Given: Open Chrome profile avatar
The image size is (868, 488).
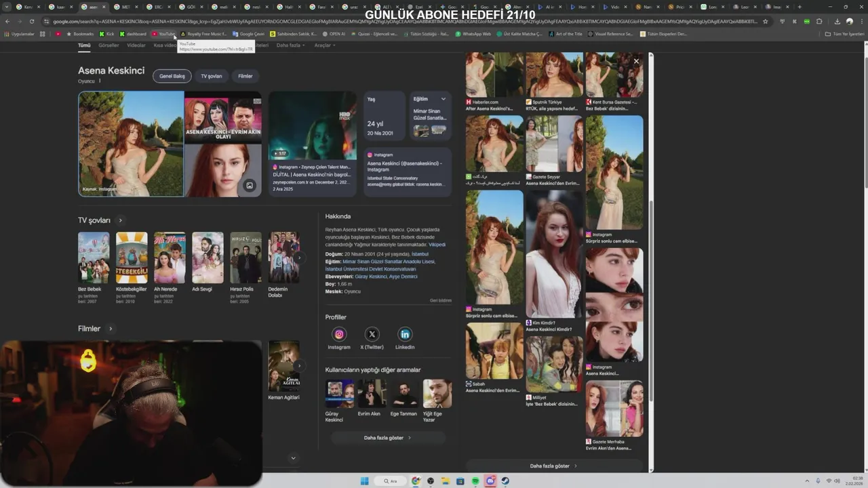Looking at the screenshot, I should coord(850,21).
